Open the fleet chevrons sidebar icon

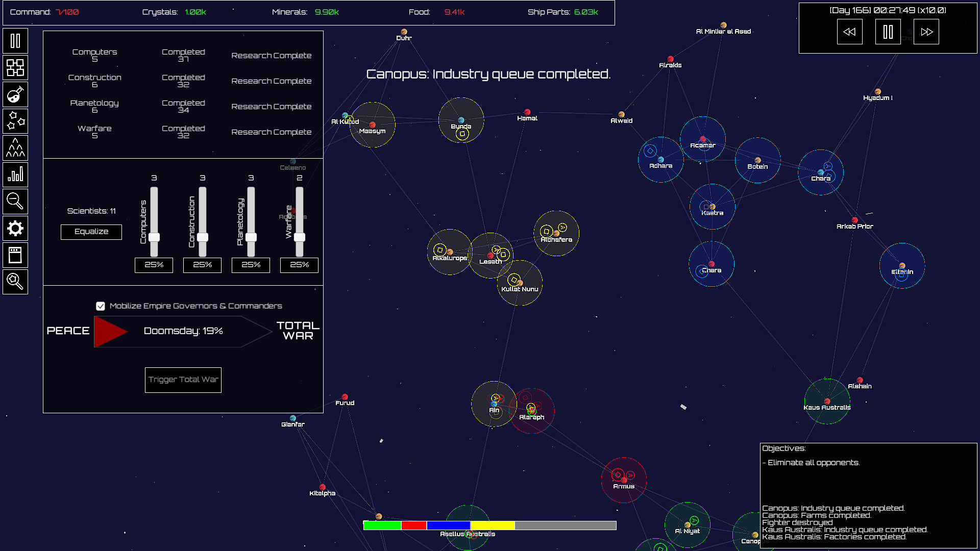[x=15, y=148]
